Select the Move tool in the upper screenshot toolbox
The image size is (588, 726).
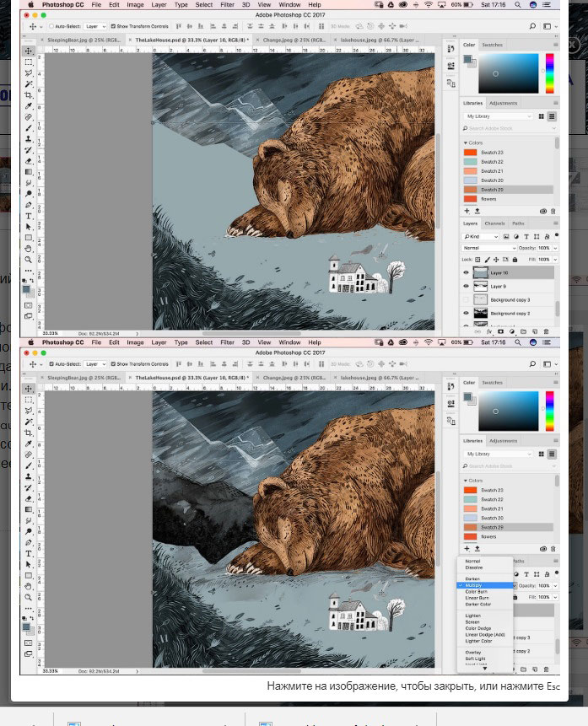coord(29,51)
